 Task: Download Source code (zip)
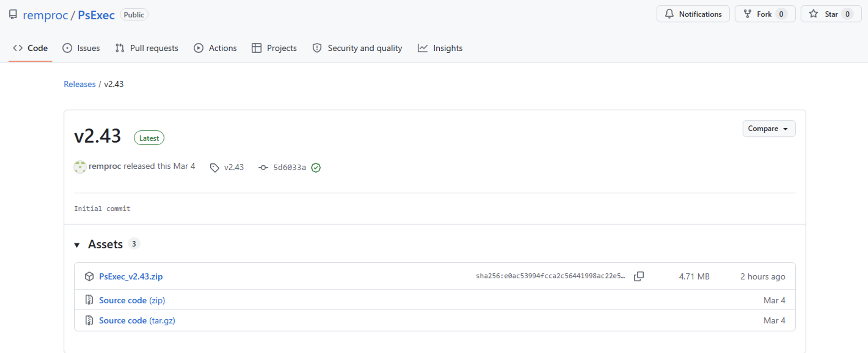132,300
